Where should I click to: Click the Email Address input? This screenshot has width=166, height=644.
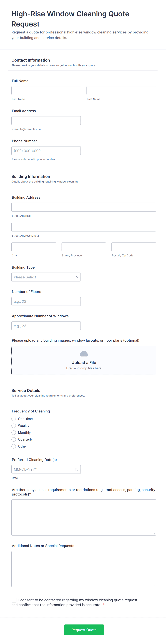pos(46,120)
